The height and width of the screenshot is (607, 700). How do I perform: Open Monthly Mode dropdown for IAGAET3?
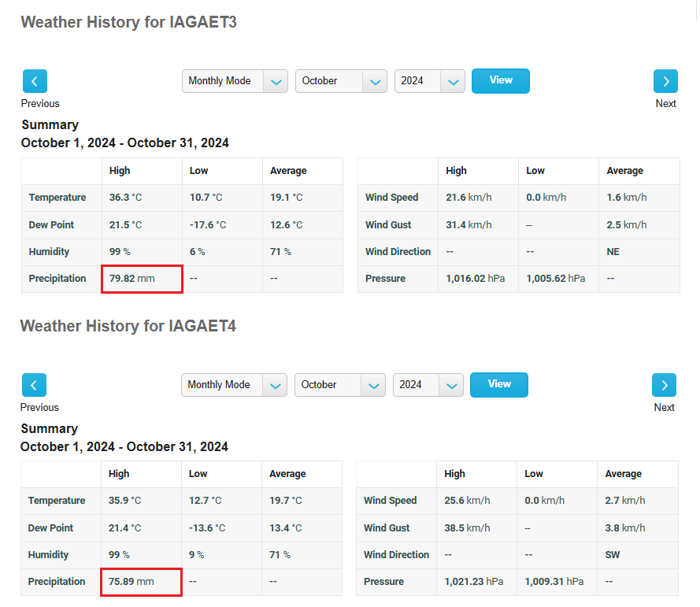(235, 81)
